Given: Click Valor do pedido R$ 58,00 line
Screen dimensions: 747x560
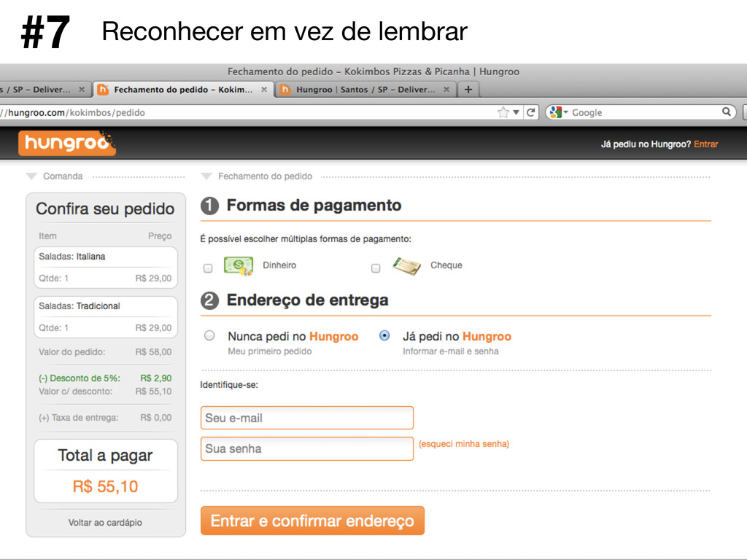Looking at the screenshot, I should click(105, 352).
